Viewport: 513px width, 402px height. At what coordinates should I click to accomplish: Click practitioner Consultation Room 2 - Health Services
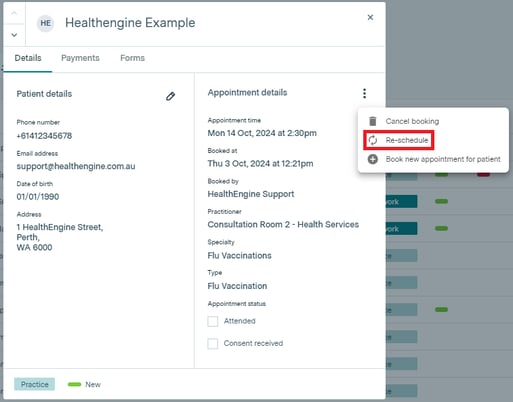click(283, 225)
